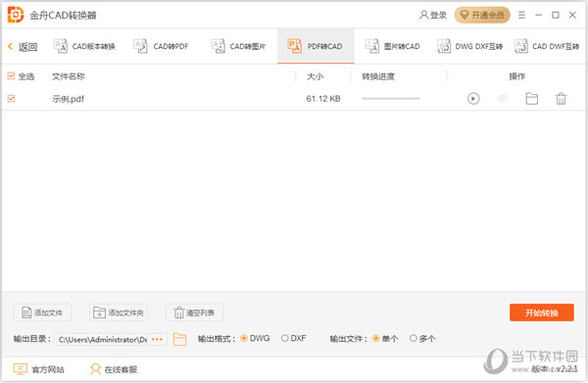
Task: Click the 操作 column header
Action: point(516,76)
